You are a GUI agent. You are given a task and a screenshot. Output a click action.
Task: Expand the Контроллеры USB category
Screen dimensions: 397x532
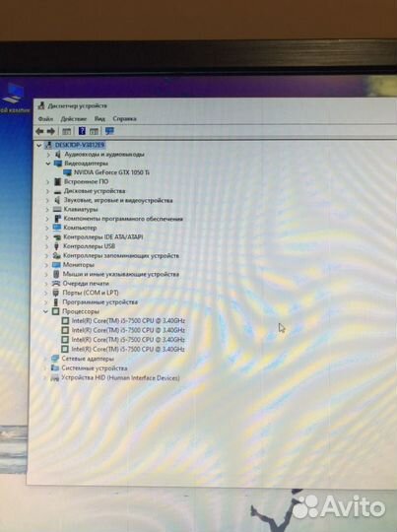pyautogui.click(x=47, y=246)
